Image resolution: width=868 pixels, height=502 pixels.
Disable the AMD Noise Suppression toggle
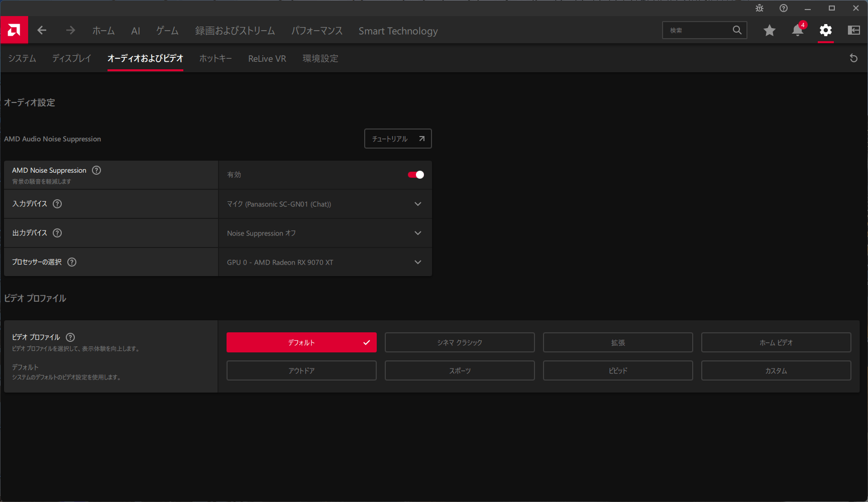pos(415,175)
